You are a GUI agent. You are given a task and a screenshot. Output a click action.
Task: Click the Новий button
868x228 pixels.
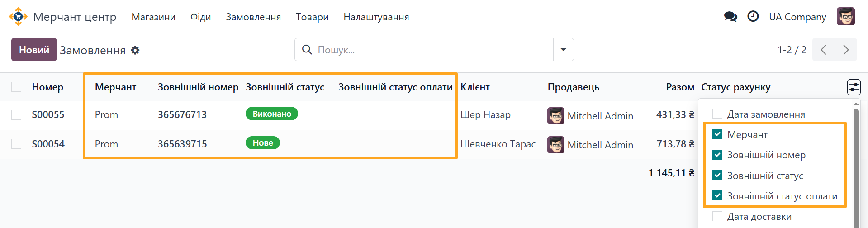(x=34, y=50)
